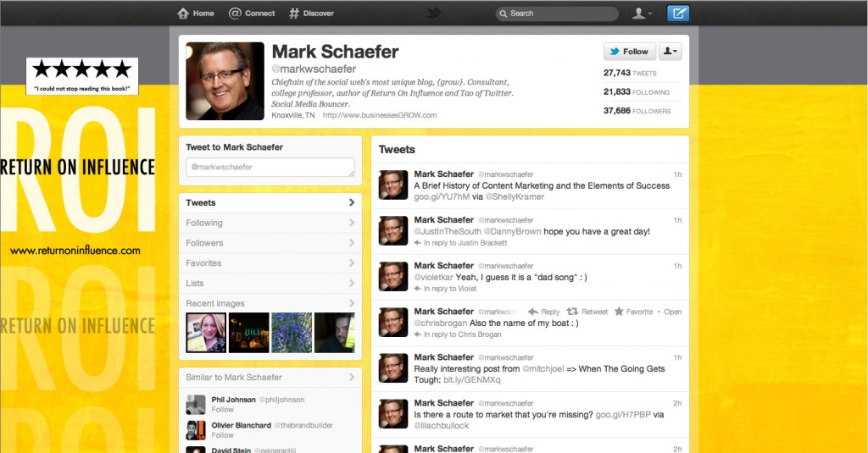Select the Following tab in sidebar

(x=270, y=223)
